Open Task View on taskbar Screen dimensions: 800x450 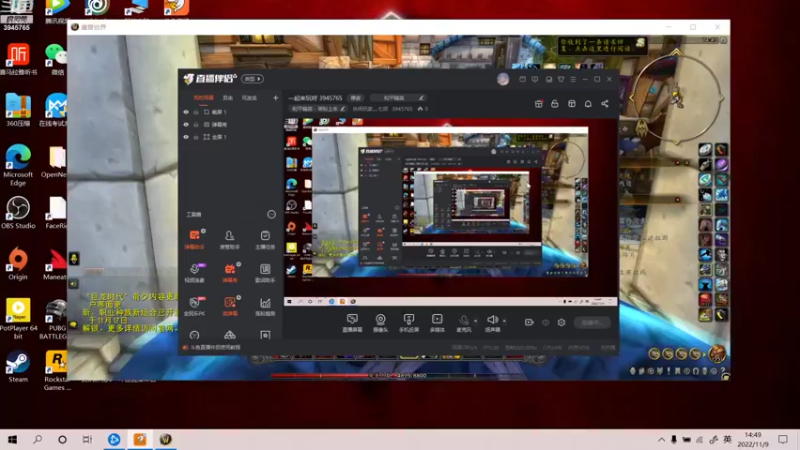tap(87, 439)
